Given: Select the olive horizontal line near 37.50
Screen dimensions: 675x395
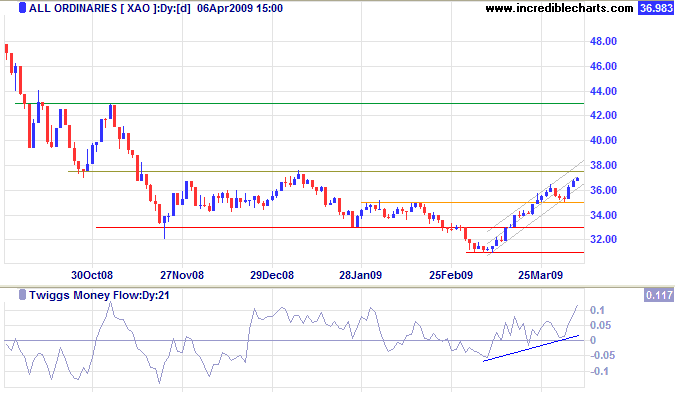Looking at the screenshot, I should coord(326,172).
